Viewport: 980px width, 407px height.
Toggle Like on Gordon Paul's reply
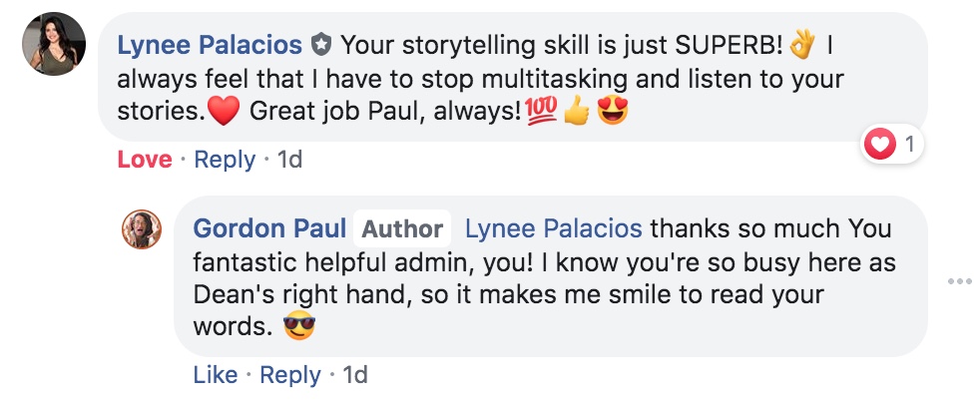[215, 375]
